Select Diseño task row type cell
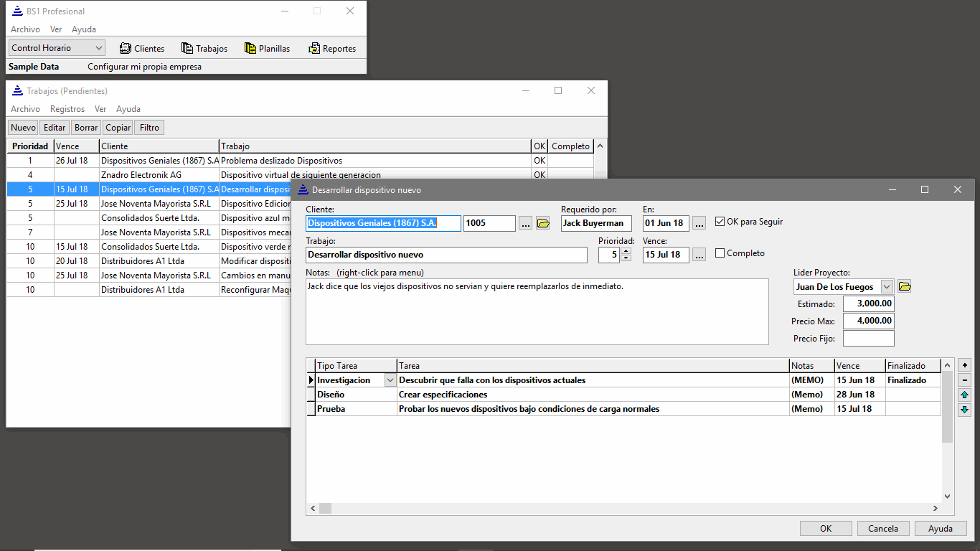This screenshot has width=980, height=551. pos(356,395)
